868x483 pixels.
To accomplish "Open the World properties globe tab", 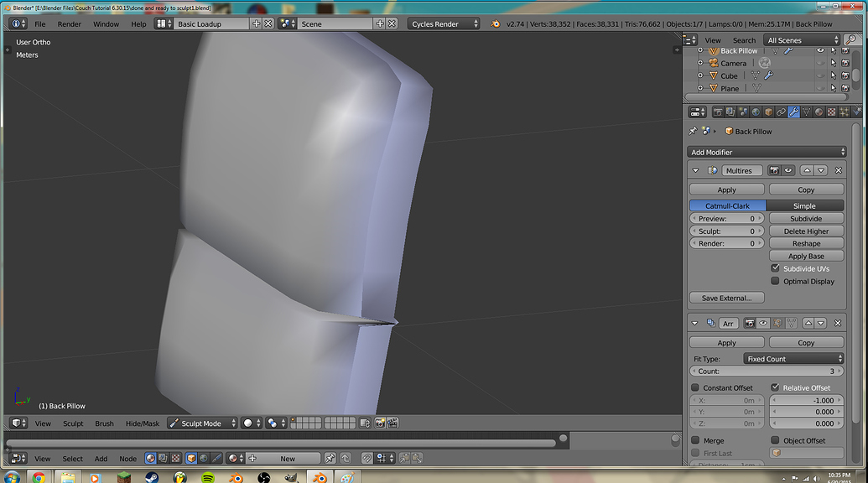I will 756,112.
